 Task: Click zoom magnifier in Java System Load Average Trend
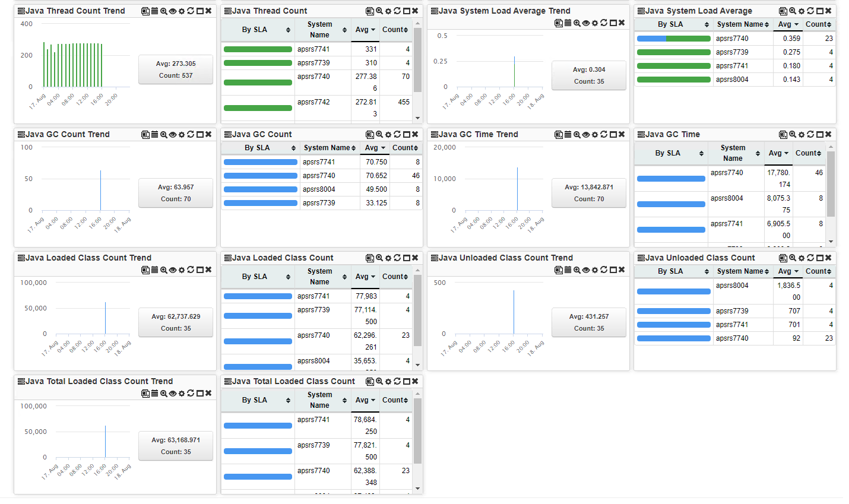[x=576, y=23]
